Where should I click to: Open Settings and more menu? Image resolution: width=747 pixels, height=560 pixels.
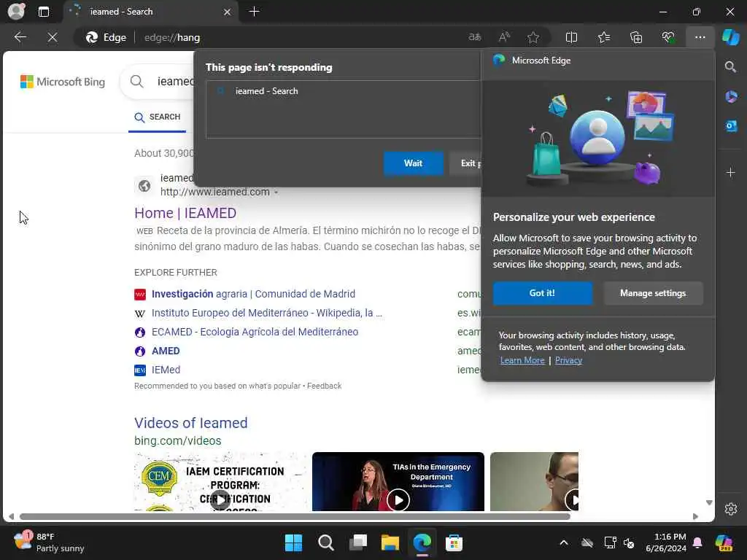[700, 37]
